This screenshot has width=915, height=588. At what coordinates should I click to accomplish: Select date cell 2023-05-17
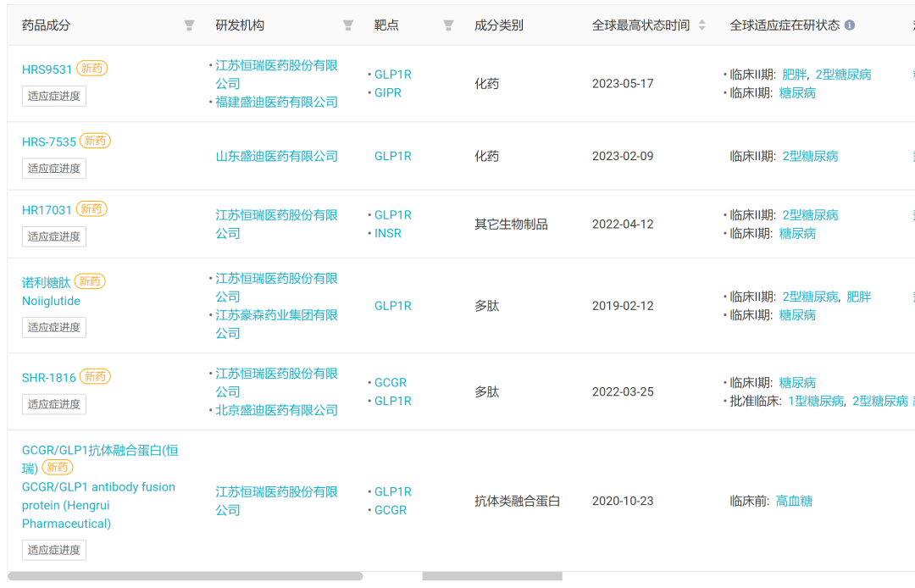pyautogui.click(x=623, y=83)
